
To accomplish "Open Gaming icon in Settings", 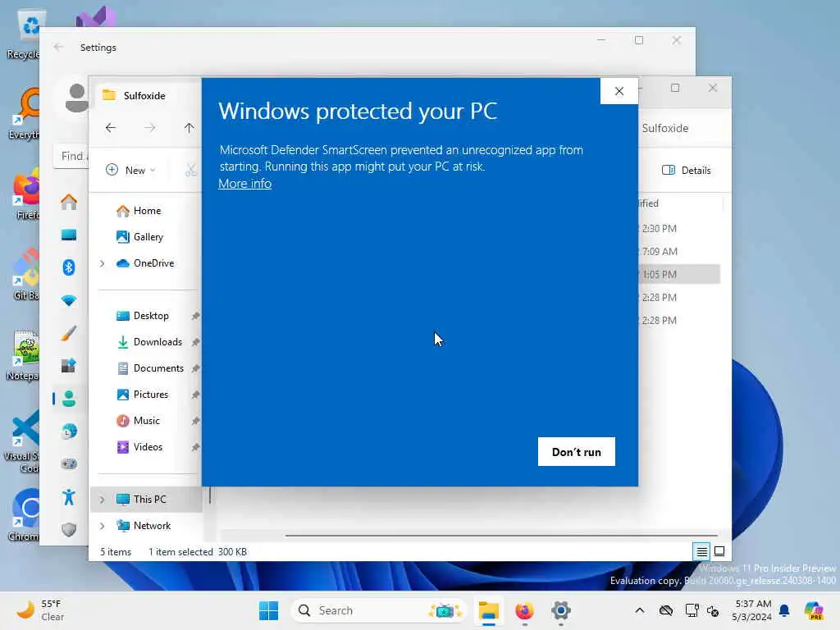I will click(69, 464).
